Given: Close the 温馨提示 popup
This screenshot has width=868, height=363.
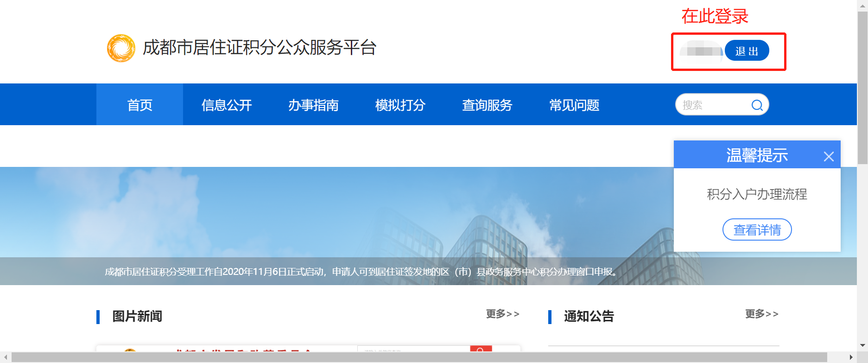Looking at the screenshot, I should (x=829, y=157).
